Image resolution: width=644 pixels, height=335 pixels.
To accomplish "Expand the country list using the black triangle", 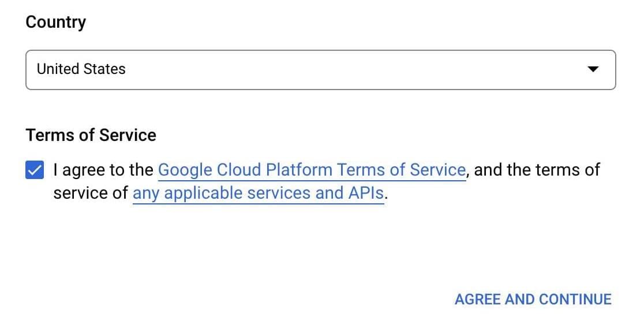I will point(593,69).
